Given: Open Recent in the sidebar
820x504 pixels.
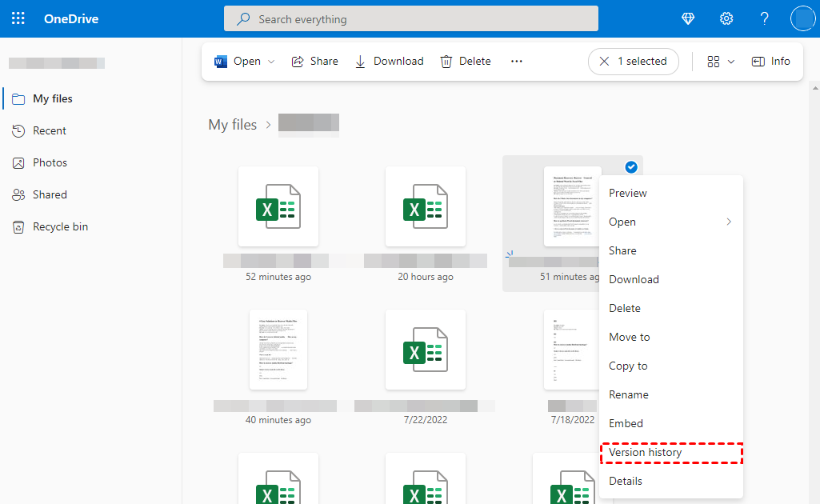Looking at the screenshot, I should coord(91,130).
